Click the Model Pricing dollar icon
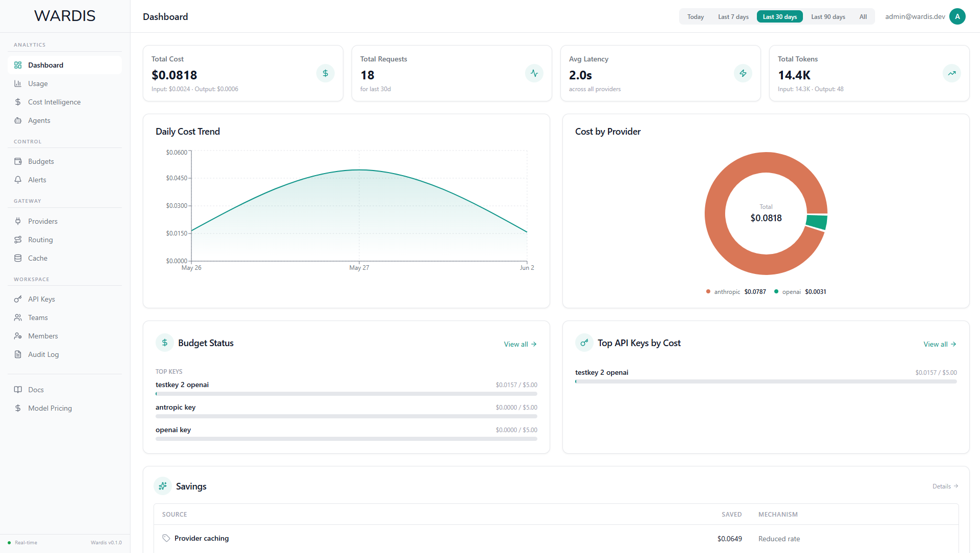Screen dimensions: 980x553 coord(18,408)
